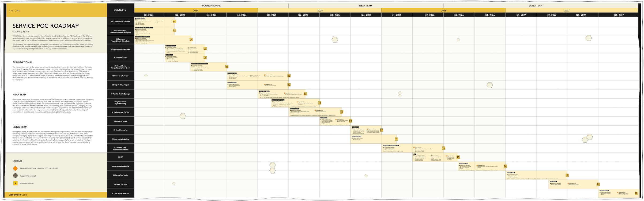The width and height of the screenshot is (644, 201).
Task: Select number badge 20 on the timeline bar
Action: point(289,85)
